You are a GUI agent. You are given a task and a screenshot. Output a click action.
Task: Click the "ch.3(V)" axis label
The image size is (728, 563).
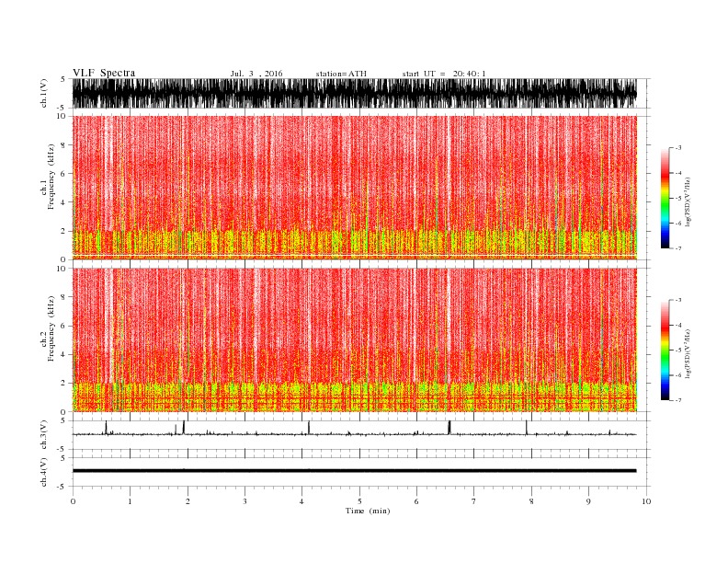tap(44, 434)
